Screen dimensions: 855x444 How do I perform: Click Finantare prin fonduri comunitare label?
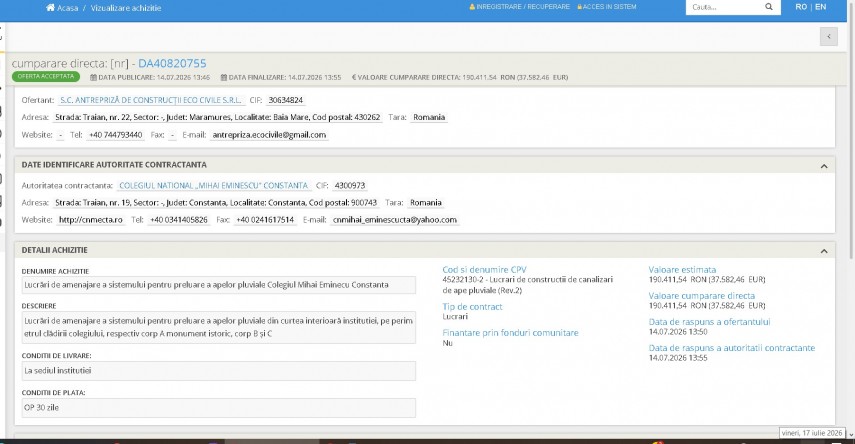coord(510,333)
